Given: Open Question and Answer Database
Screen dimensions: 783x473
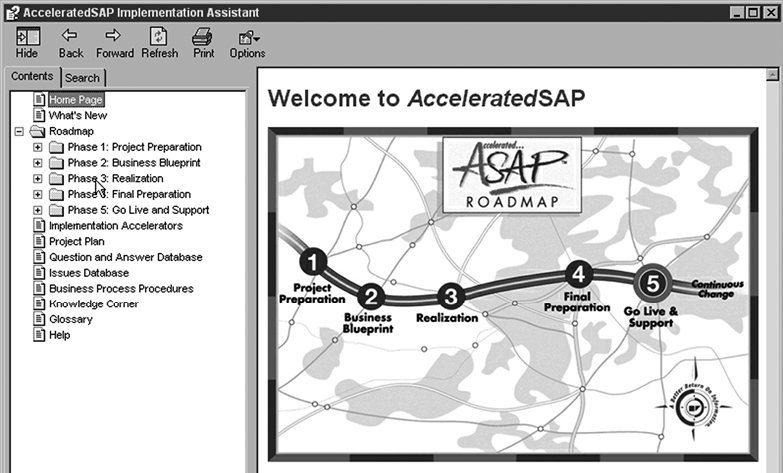Looking at the screenshot, I should [126, 257].
